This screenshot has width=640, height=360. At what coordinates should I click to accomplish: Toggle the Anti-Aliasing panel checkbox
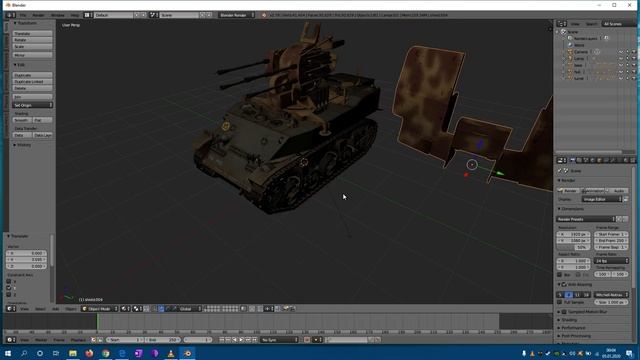coord(564,284)
